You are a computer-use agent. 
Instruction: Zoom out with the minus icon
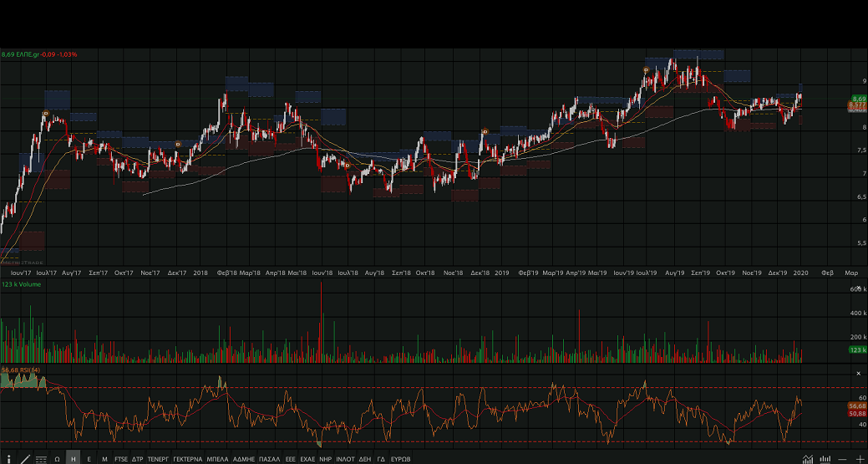pos(843,459)
